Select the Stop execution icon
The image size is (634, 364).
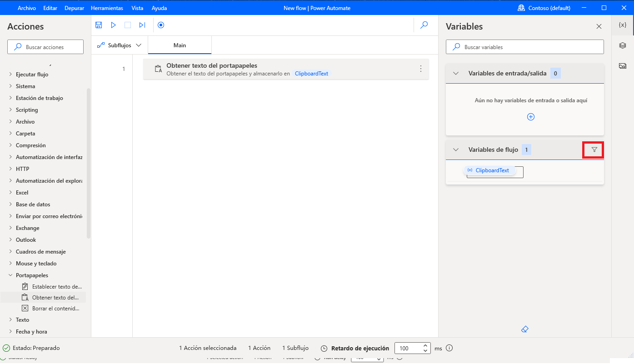(128, 25)
